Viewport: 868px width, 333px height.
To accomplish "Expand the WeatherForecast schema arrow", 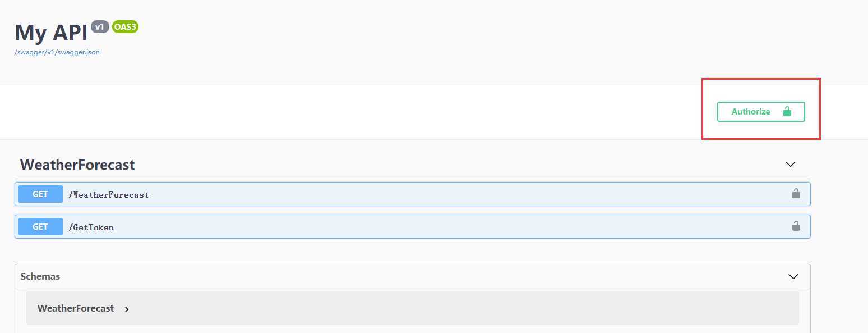I will click(127, 309).
